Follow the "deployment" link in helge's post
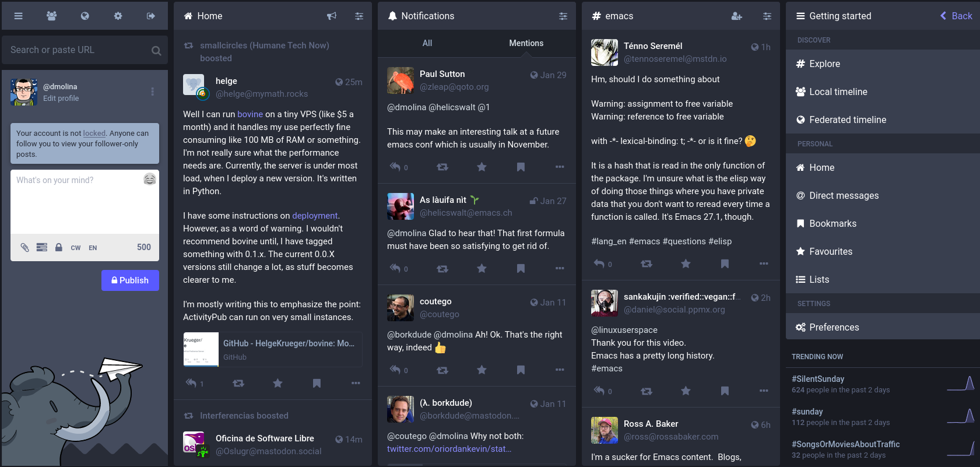The image size is (980, 467). point(315,216)
